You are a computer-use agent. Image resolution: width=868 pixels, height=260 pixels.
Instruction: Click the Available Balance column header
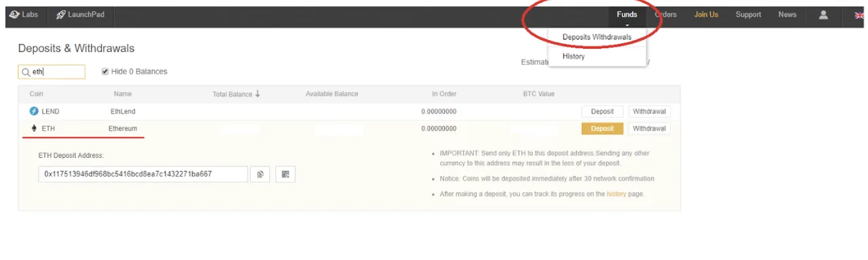click(x=332, y=94)
